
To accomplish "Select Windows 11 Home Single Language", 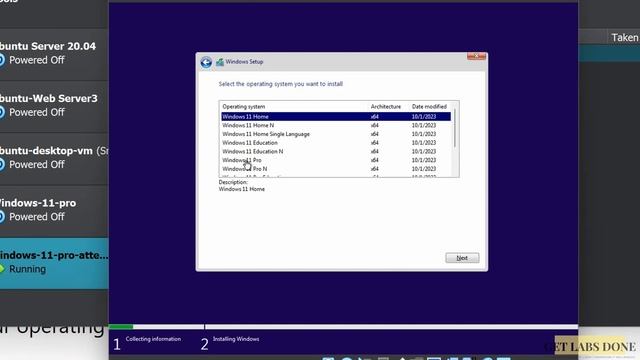I will [x=336, y=134].
